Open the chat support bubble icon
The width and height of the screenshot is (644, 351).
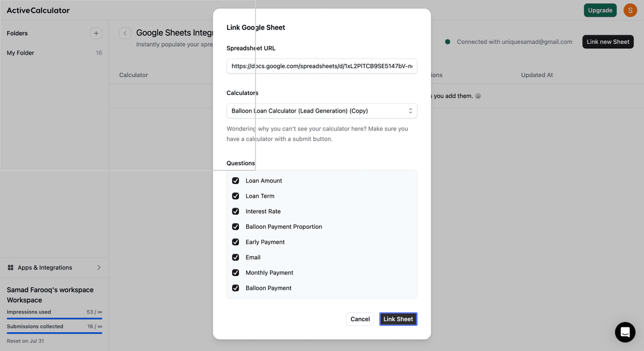click(625, 332)
